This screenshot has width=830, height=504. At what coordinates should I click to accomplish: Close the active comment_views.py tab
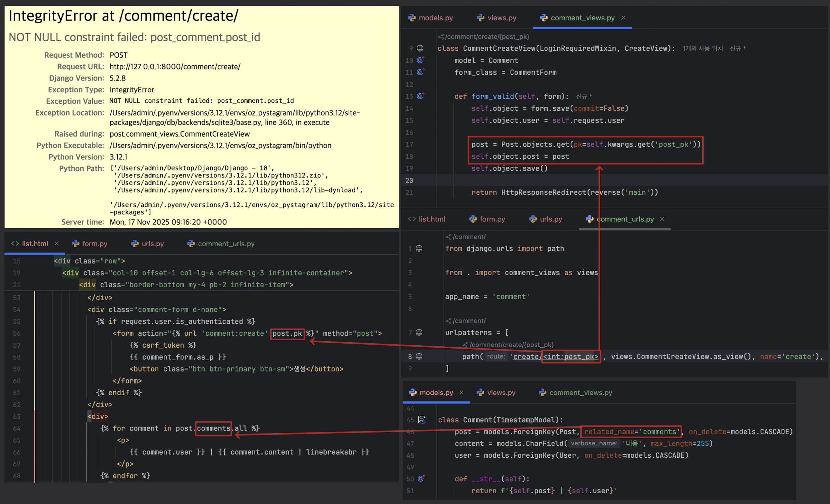(x=624, y=17)
